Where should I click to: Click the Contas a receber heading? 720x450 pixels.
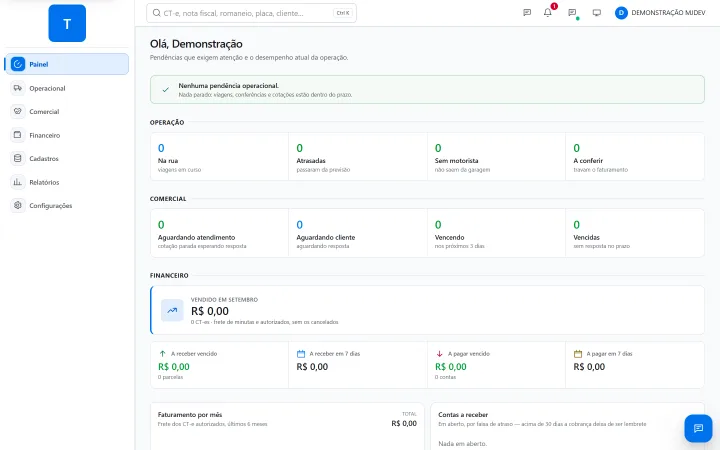coord(463,415)
